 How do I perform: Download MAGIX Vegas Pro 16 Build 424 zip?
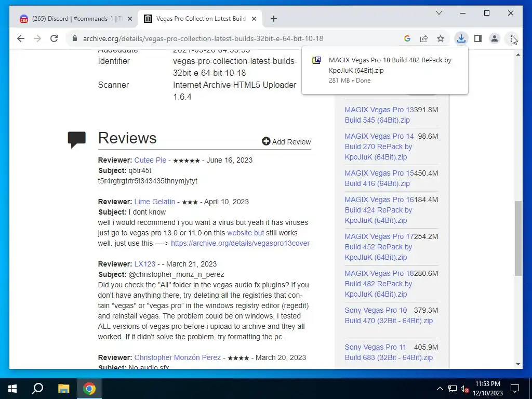tap(379, 210)
